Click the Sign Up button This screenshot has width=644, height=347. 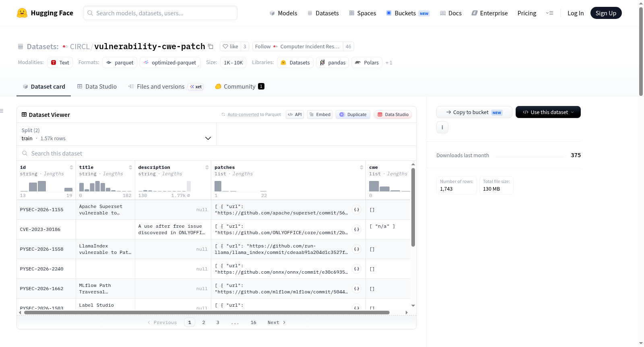click(606, 13)
